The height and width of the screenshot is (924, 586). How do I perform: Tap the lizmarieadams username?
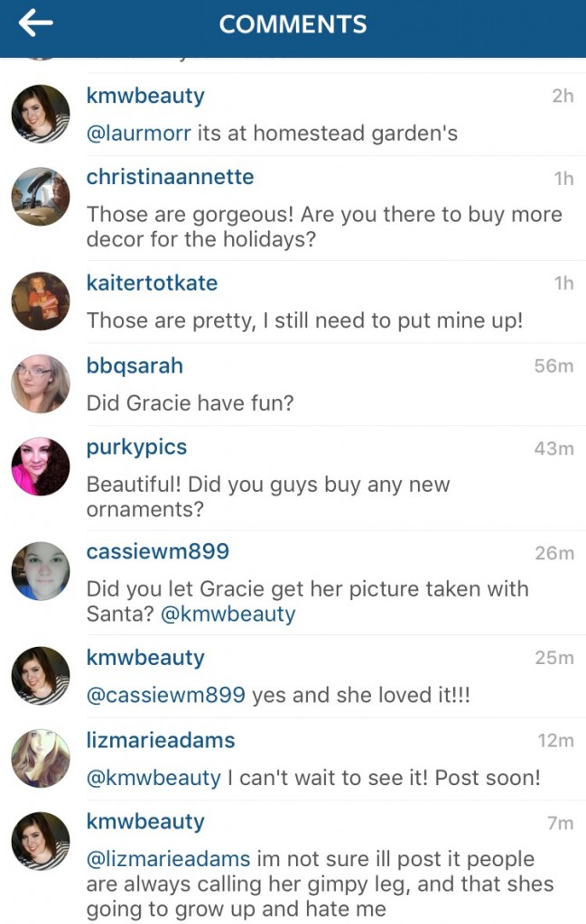click(x=161, y=741)
